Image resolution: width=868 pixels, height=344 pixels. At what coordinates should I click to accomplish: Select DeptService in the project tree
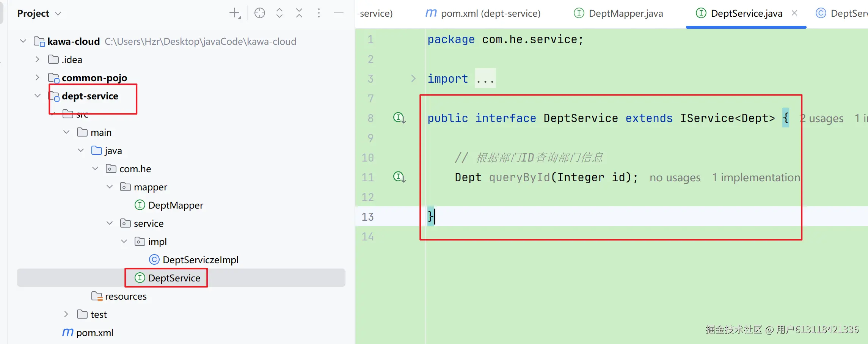[x=174, y=278]
